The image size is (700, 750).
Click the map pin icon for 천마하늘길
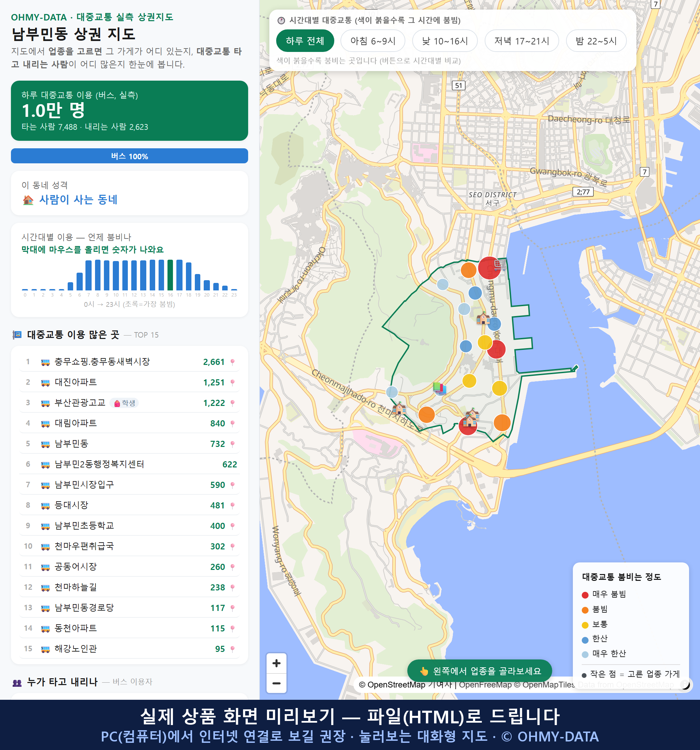click(x=232, y=587)
